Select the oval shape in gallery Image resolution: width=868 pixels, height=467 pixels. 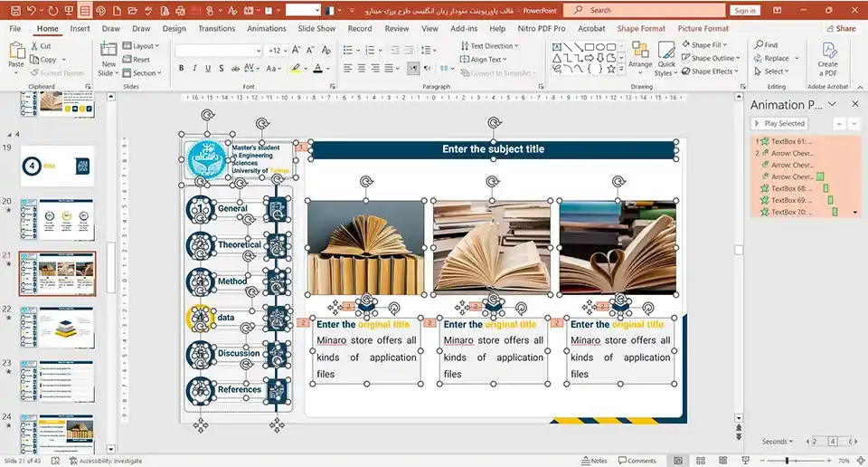[600, 47]
